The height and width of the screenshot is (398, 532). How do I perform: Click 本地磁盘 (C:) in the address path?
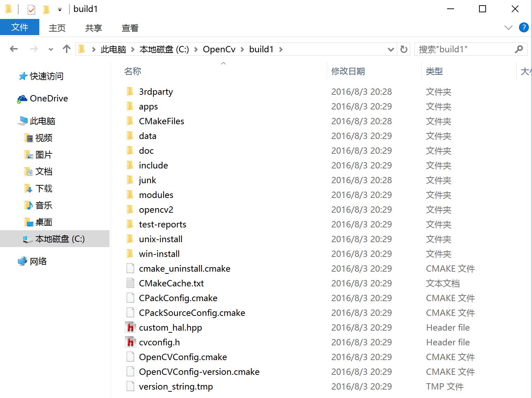pos(164,49)
